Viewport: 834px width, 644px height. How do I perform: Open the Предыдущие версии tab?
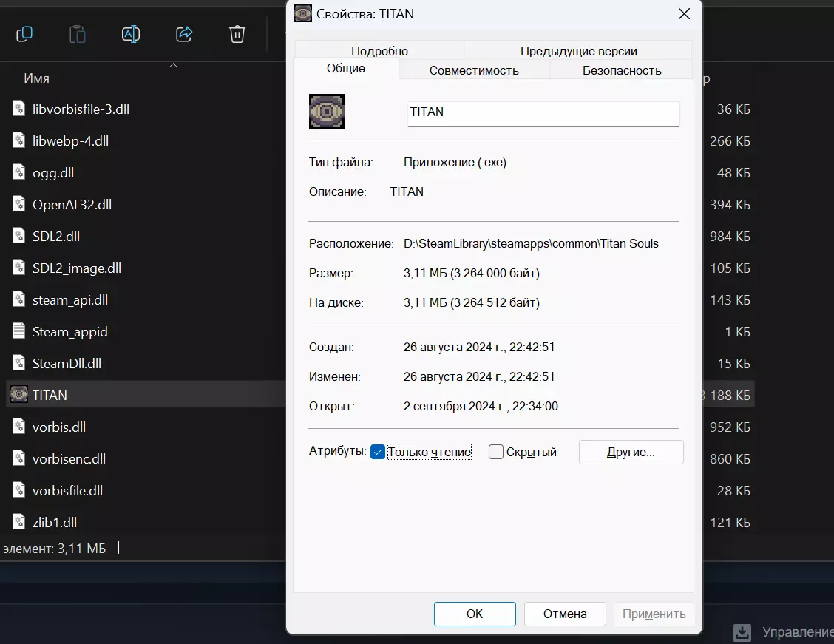578,51
